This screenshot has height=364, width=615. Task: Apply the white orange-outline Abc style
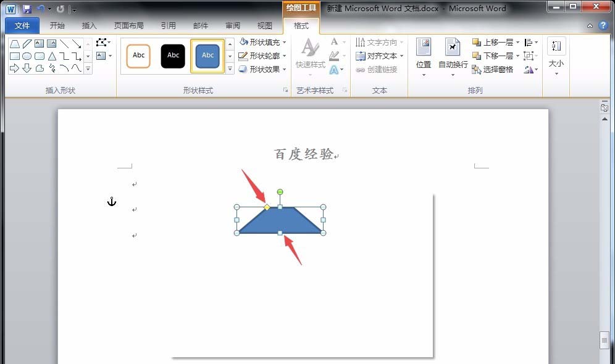click(x=138, y=56)
